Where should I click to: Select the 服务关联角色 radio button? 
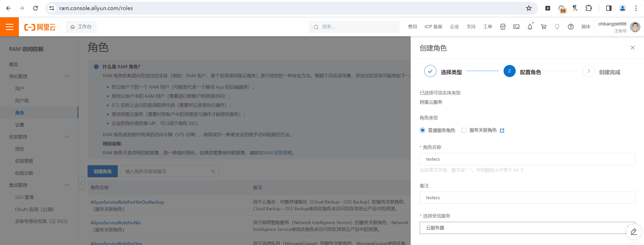[x=464, y=130]
